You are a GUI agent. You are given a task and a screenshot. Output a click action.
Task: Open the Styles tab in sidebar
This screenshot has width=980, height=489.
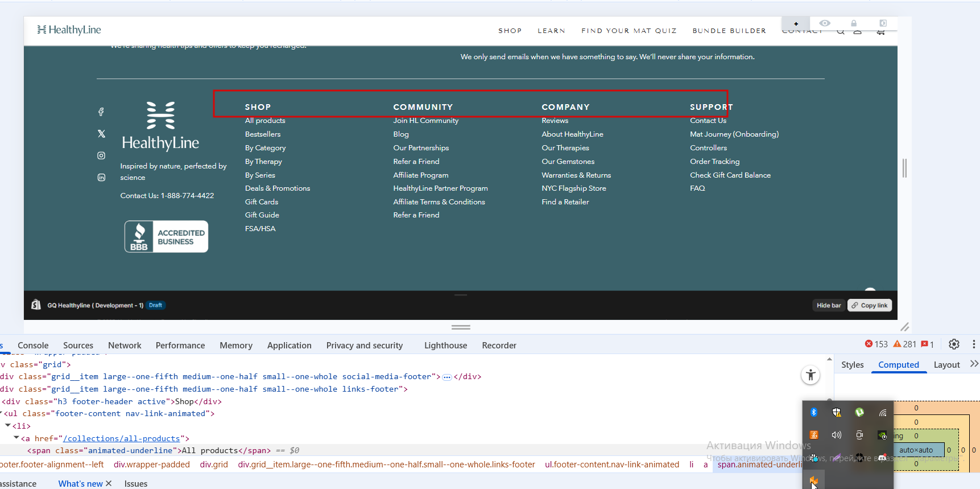coord(852,365)
